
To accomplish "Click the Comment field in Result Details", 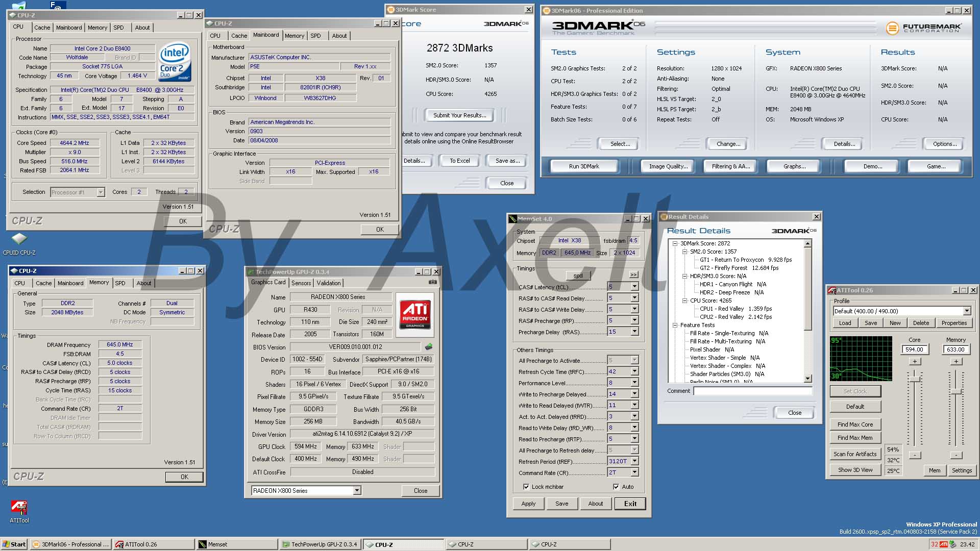I will tap(752, 391).
